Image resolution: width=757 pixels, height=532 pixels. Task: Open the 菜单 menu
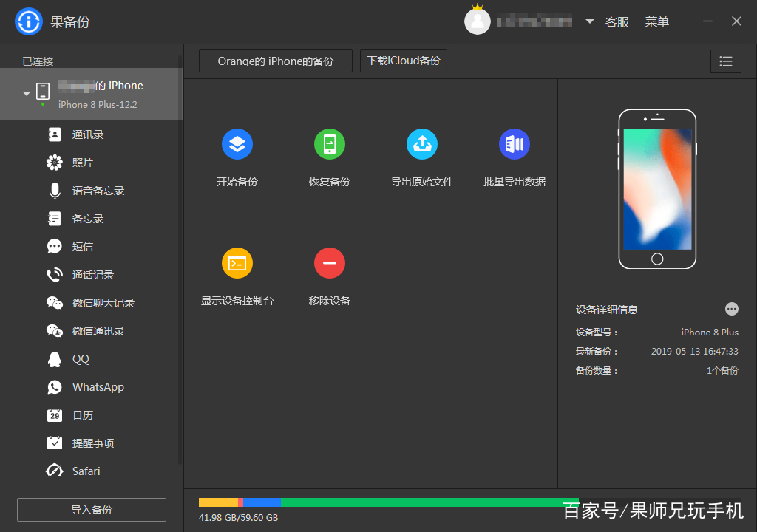(x=656, y=22)
